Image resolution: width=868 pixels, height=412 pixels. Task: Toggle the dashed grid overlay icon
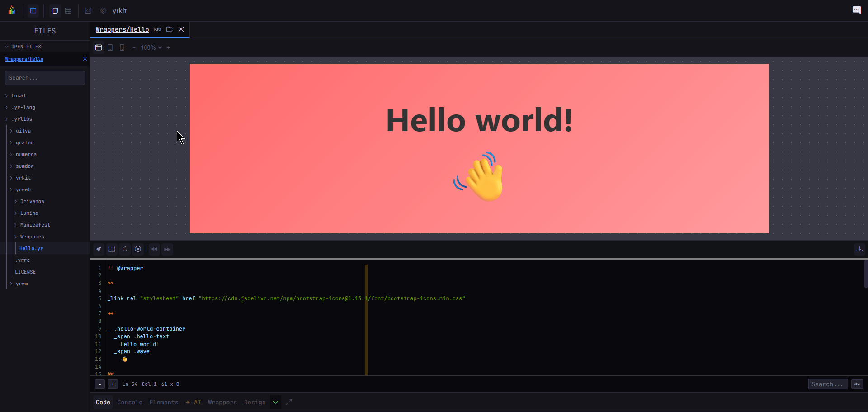coord(112,249)
